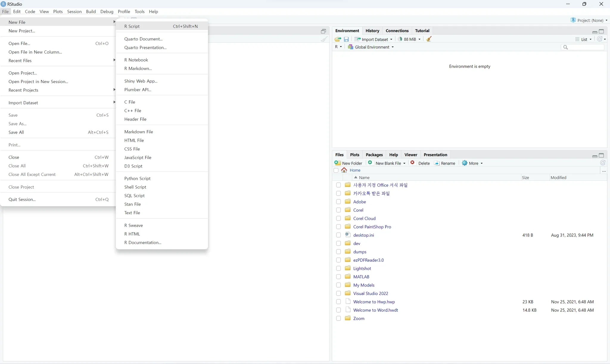Screen dimensions: 610x364
Task: Open the Corel PaintShop Pro folder link
Action: [x=372, y=227]
